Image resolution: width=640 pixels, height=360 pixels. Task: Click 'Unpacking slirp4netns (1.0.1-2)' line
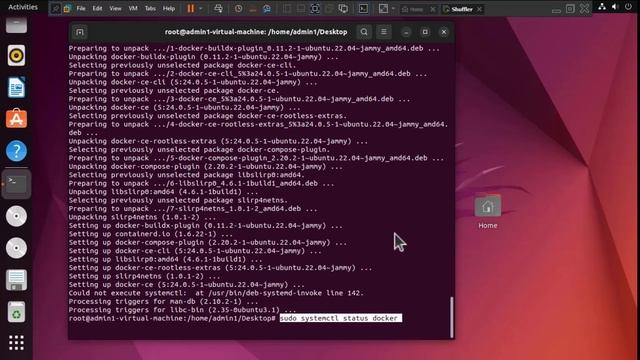(x=142, y=217)
